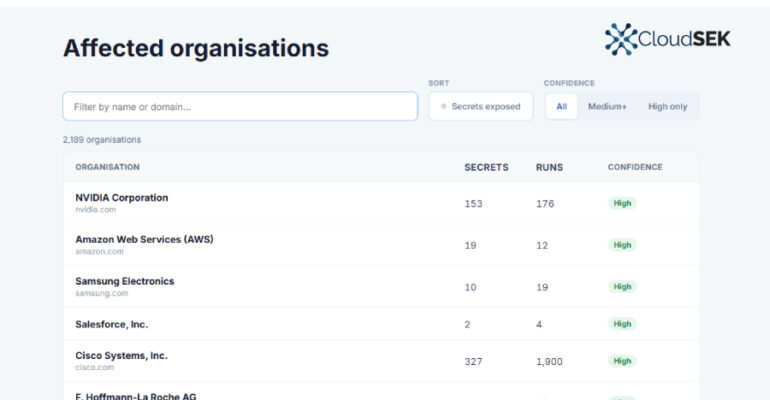Open the Secrets exposed sort dropdown
Screen dimensions: 770x400
(x=481, y=106)
